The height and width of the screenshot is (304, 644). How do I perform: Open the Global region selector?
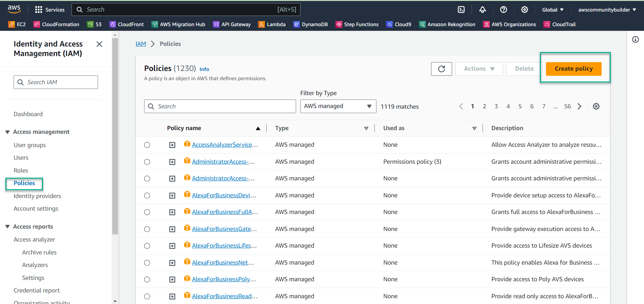click(x=553, y=10)
